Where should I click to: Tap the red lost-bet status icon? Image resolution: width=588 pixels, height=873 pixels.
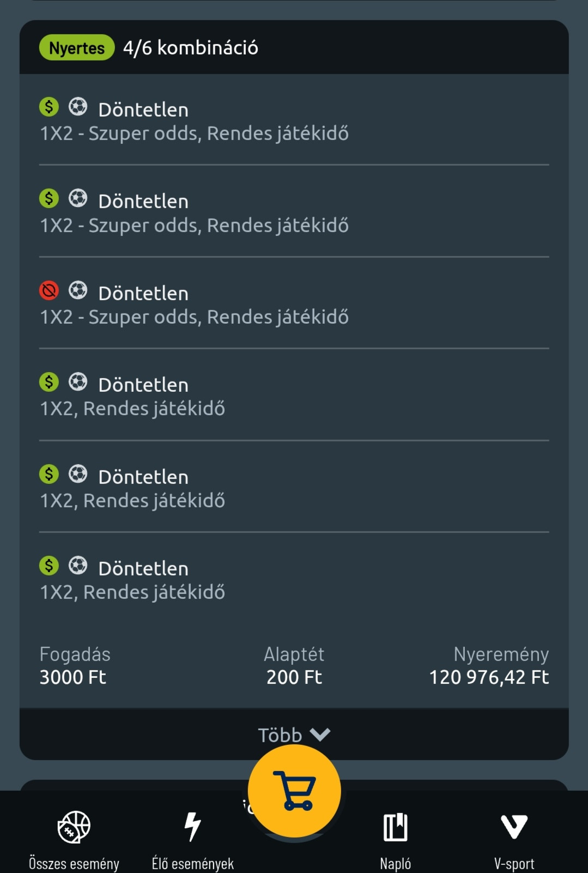(49, 290)
